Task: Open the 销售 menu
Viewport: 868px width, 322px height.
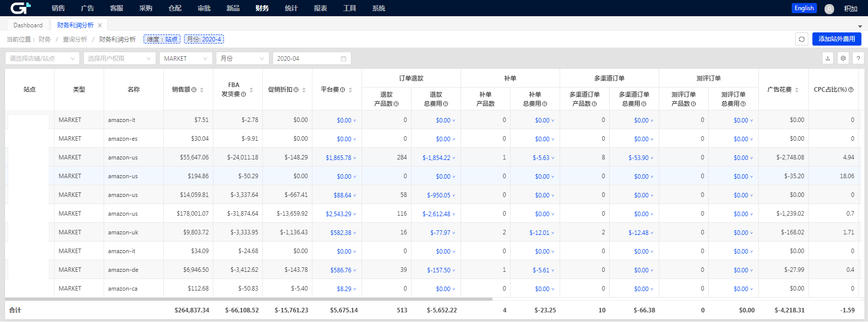Action: click(x=58, y=8)
